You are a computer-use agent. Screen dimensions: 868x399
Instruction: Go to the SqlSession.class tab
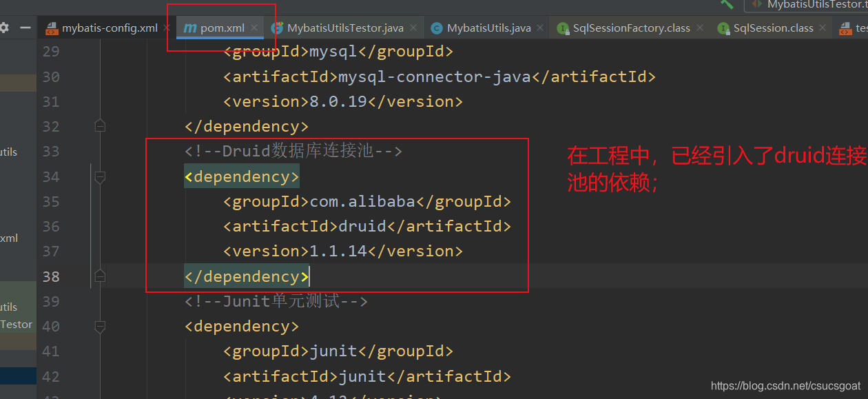773,28
